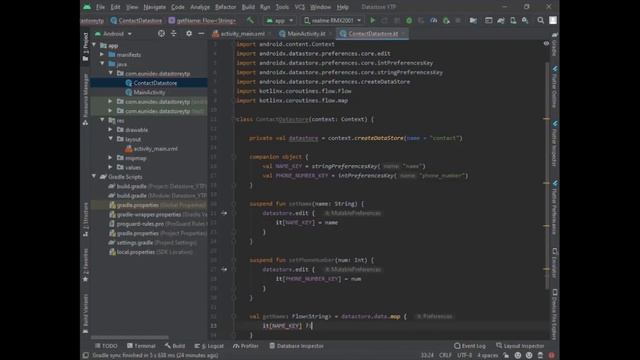Run the app with green play button
This screenshot has height=360, width=640.
click(x=372, y=20)
